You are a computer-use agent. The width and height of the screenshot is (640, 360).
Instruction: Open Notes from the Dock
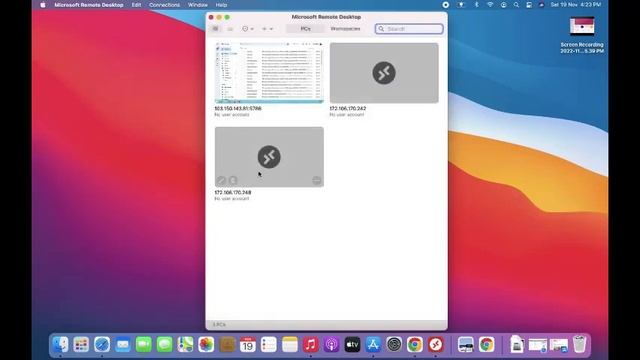(289, 344)
